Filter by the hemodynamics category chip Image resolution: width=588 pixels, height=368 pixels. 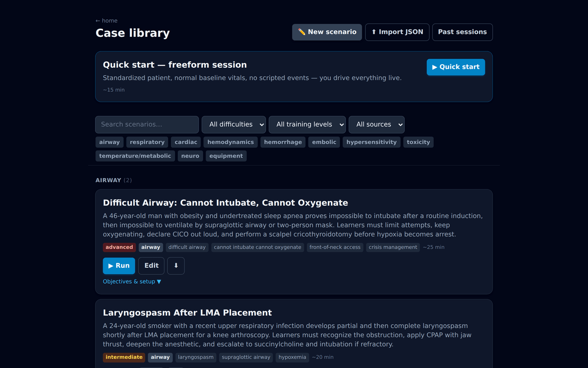[231, 142]
